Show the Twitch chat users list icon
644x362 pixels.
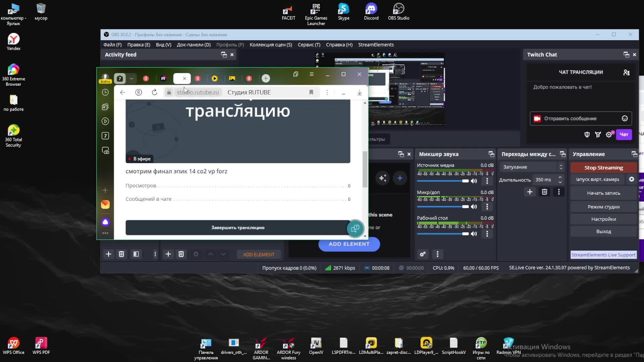pos(626,72)
